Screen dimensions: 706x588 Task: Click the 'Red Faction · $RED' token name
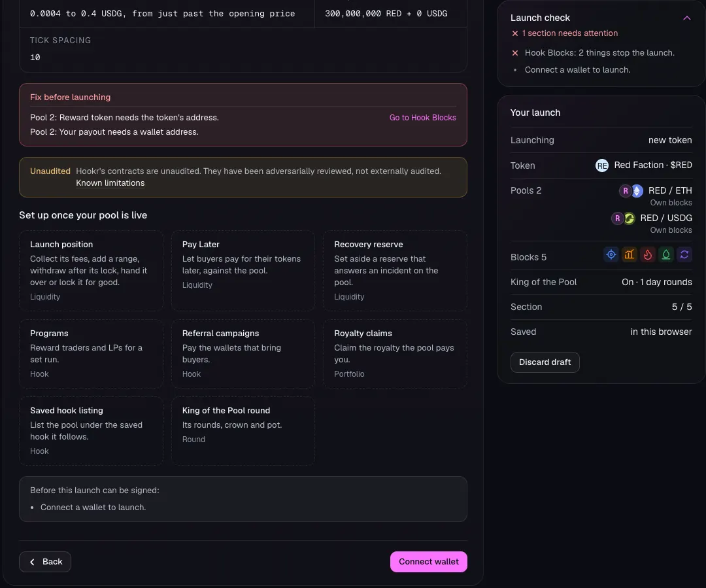pyautogui.click(x=653, y=165)
